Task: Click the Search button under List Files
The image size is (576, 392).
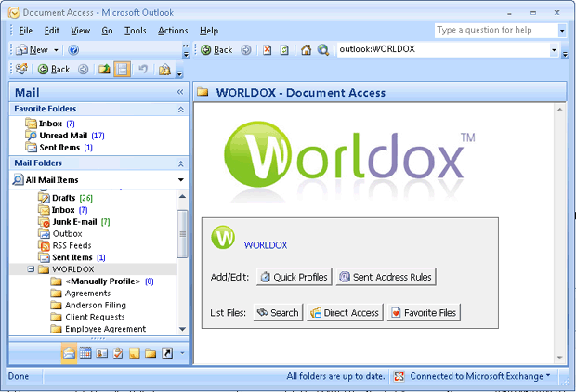Action: tap(278, 313)
